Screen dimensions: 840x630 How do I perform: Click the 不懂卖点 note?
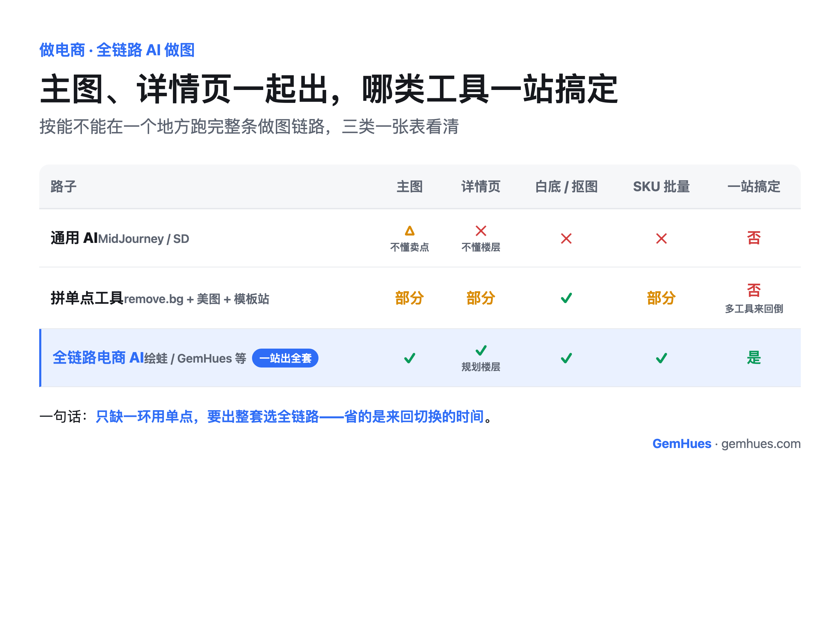tap(409, 247)
